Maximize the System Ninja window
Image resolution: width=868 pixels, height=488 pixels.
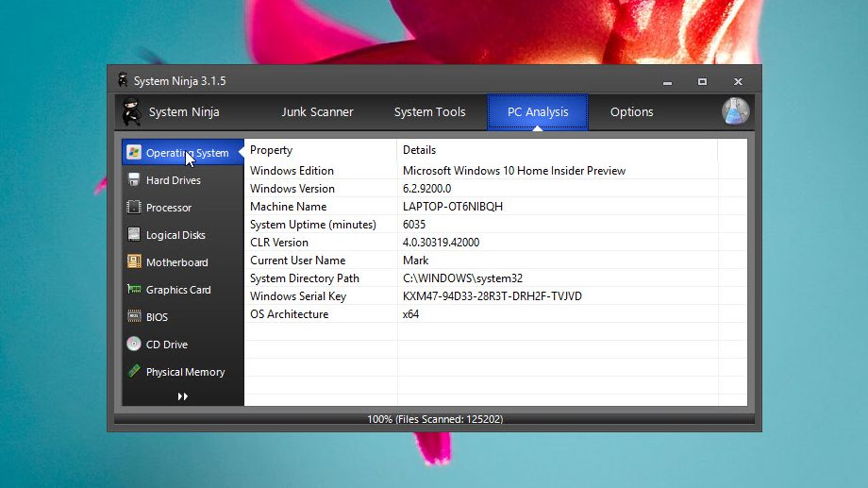pos(702,81)
